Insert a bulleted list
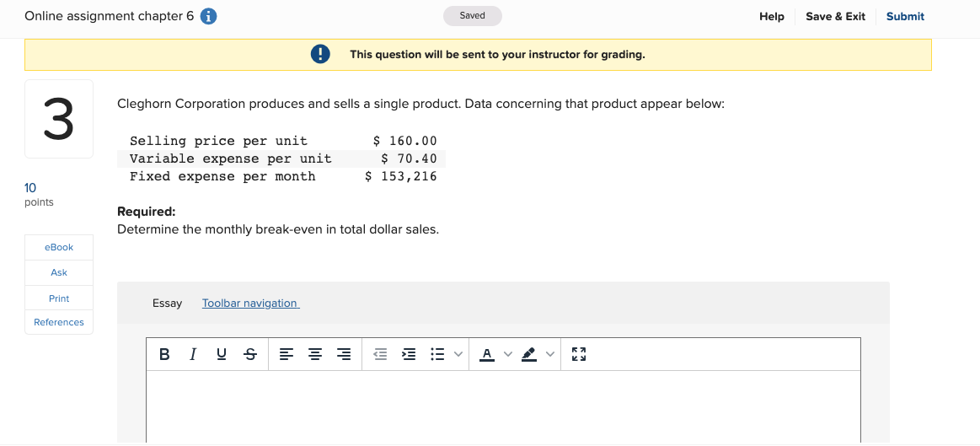Screen dimensions: 980x446 (437, 355)
